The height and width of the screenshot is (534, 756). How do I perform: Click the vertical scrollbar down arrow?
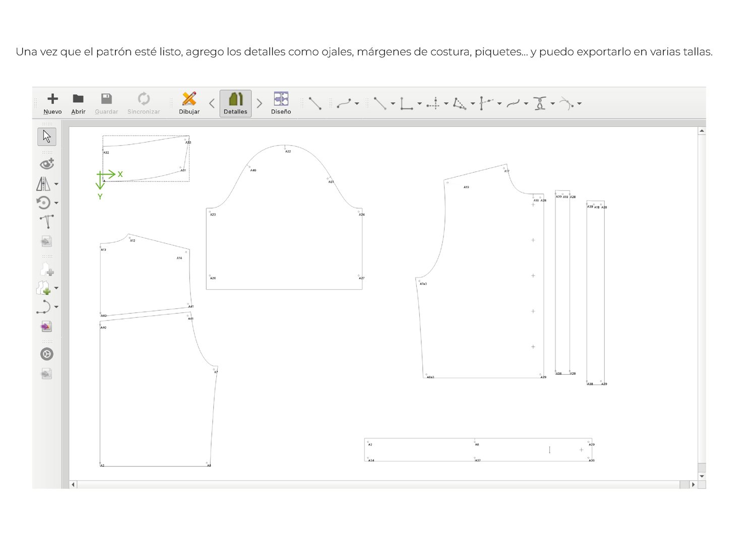click(x=702, y=476)
